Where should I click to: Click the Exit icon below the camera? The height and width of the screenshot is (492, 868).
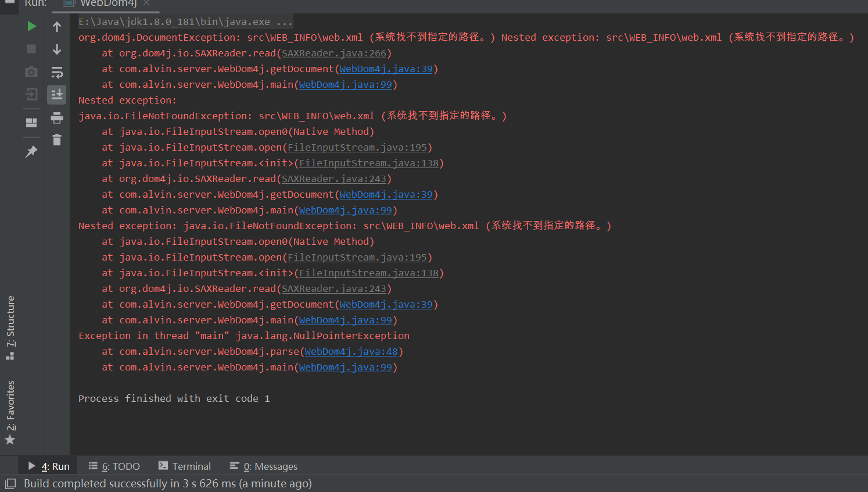point(31,94)
